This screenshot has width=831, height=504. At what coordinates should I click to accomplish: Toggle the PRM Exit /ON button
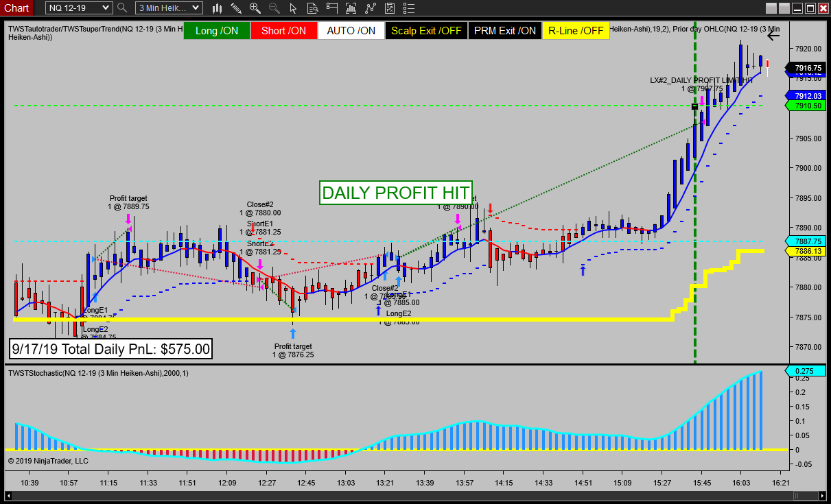point(504,31)
